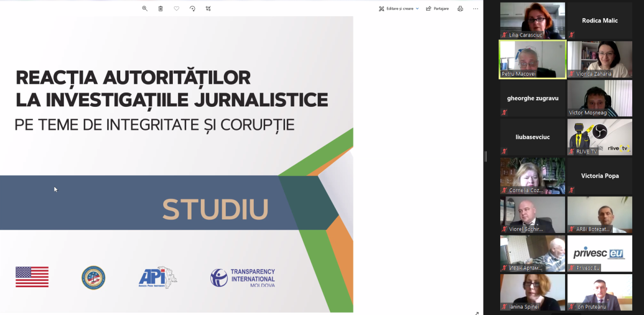Click the RLIVE TV participant tile
644x315 pixels.
coord(599,137)
